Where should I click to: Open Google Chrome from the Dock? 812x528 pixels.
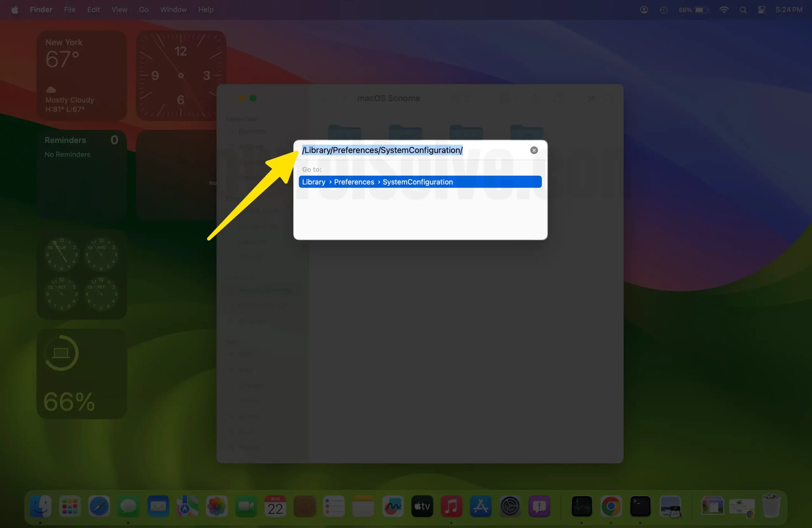coord(611,506)
